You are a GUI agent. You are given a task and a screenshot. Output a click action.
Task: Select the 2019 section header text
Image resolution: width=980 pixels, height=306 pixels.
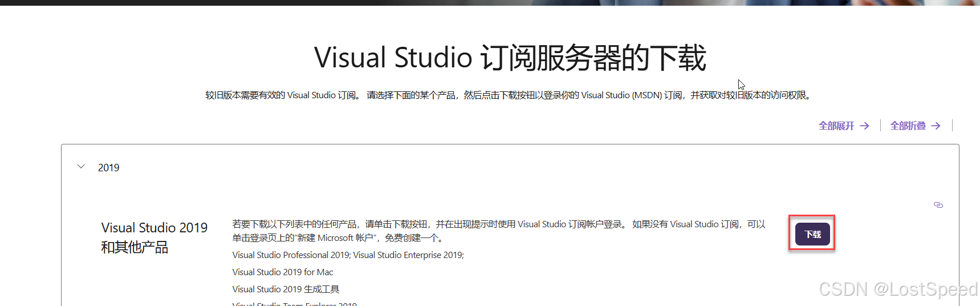click(109, 168)
